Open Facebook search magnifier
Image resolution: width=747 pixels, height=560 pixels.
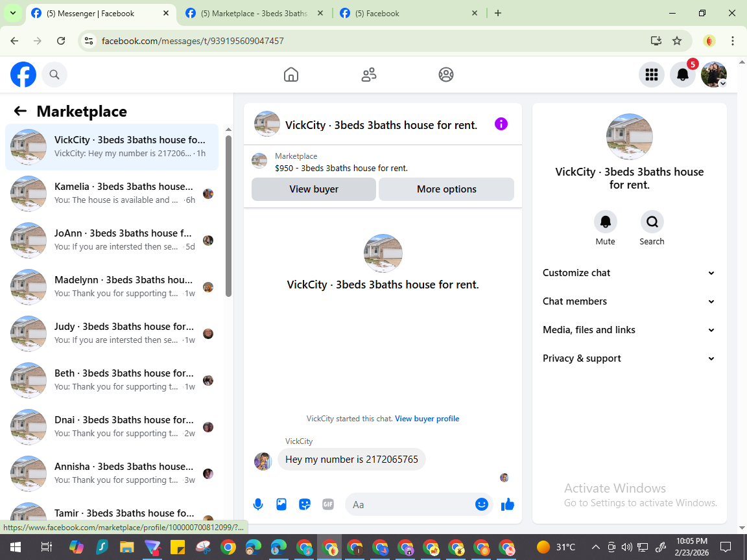54,75
